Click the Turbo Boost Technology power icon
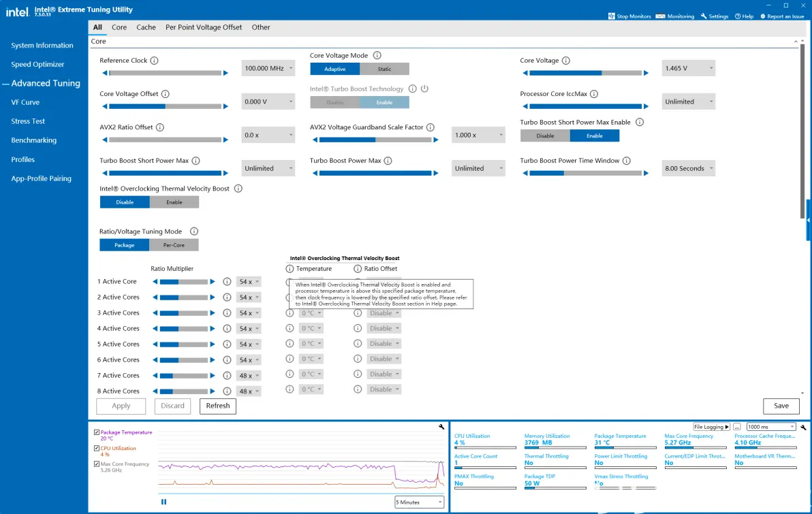812x514 pixels. 424,89
